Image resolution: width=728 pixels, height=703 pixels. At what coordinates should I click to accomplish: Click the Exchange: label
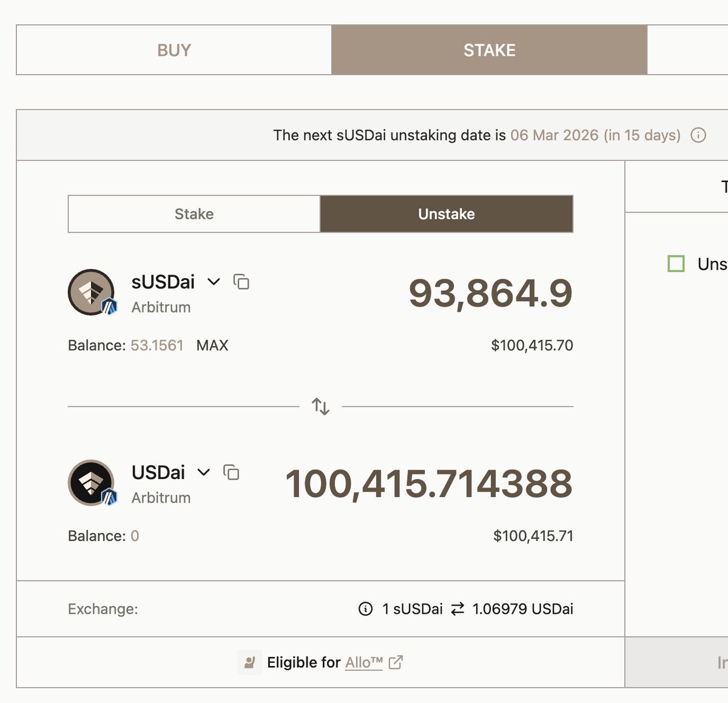coord(103,609)
